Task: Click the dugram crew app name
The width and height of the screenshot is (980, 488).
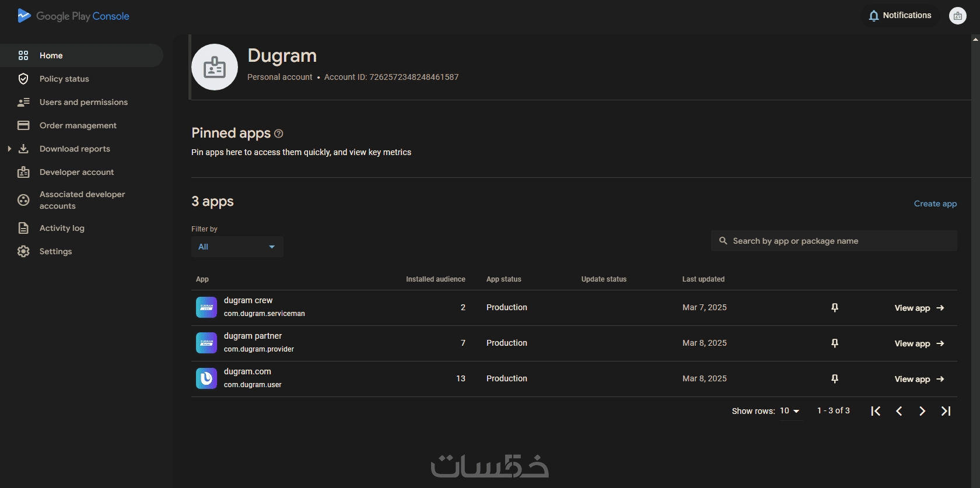Action: (x=248, y=300)
